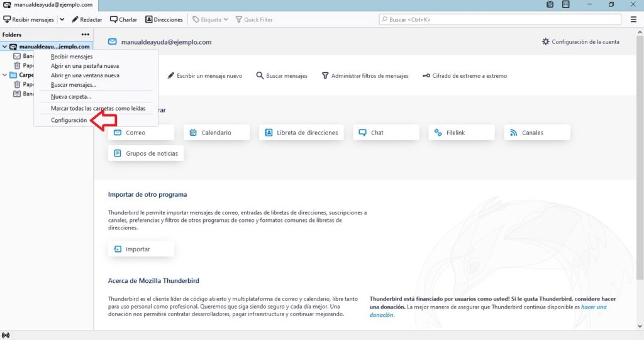Click the Grupos de noticias button
The height and width of the screenshot is (340, 644).
(x=146, y=153)
